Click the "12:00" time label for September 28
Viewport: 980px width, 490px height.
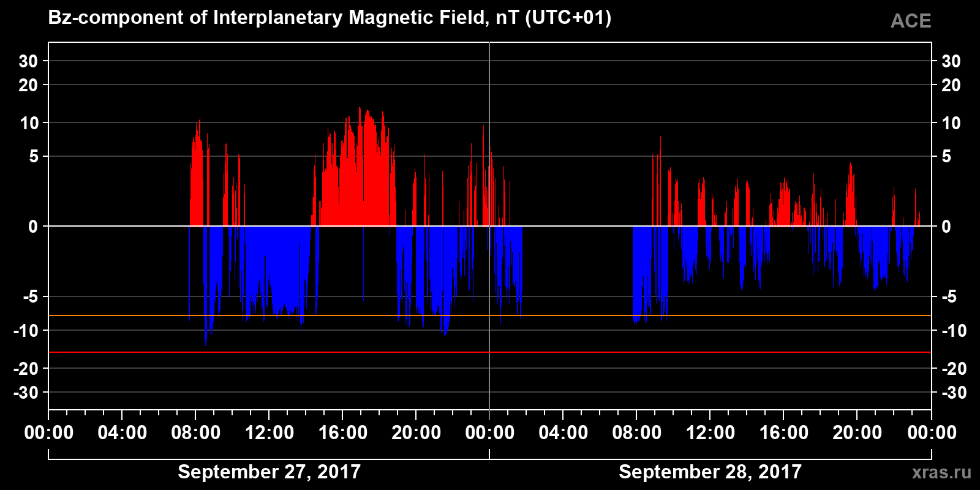point(710,433)
